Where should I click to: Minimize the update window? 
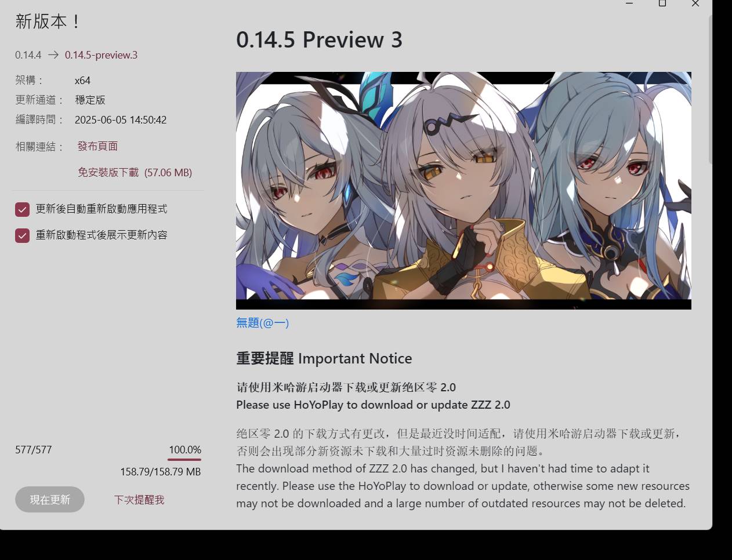pyautogui.click(x=629, y=3)
